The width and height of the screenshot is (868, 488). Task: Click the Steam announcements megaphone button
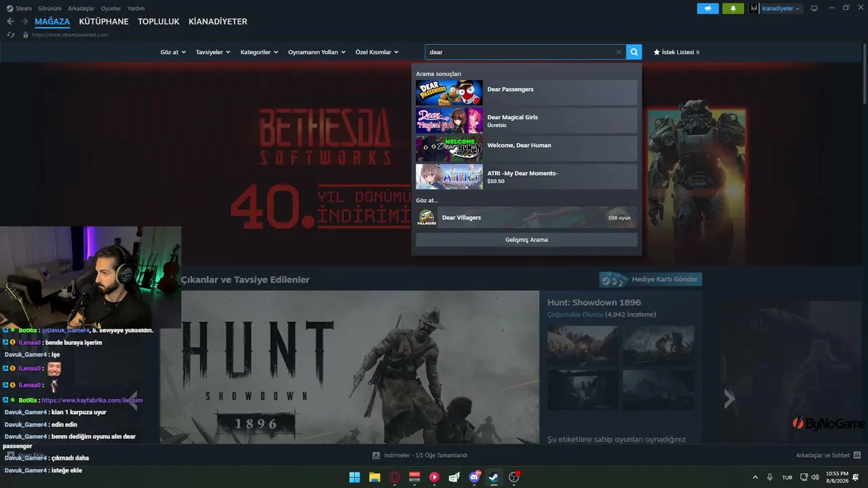[x=707, y=9]
